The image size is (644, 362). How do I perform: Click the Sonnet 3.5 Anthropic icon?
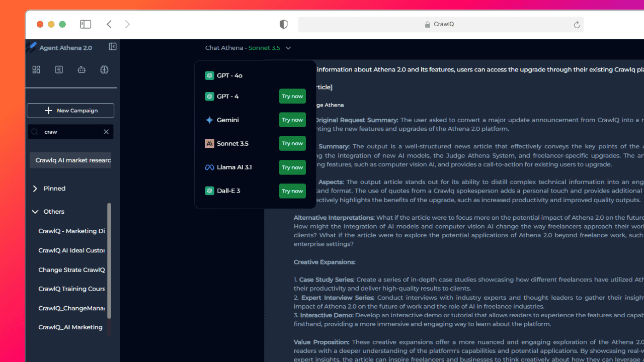click(x=209, y=143)
